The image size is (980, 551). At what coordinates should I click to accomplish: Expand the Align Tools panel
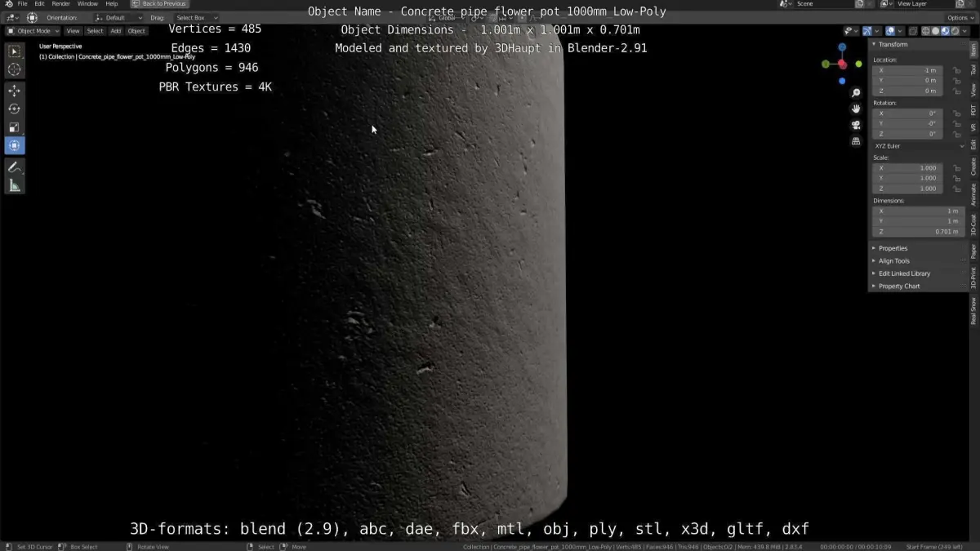click(893, 261)
